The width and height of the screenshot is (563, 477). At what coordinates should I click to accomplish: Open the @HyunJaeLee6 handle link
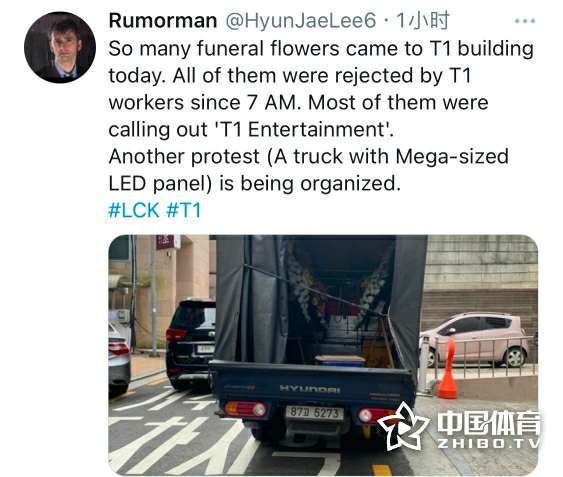click(x=301, y=21)
